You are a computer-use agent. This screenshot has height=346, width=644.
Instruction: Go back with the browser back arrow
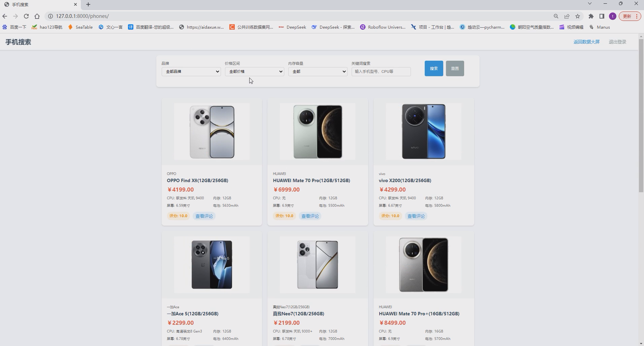[x=5, y=16]
